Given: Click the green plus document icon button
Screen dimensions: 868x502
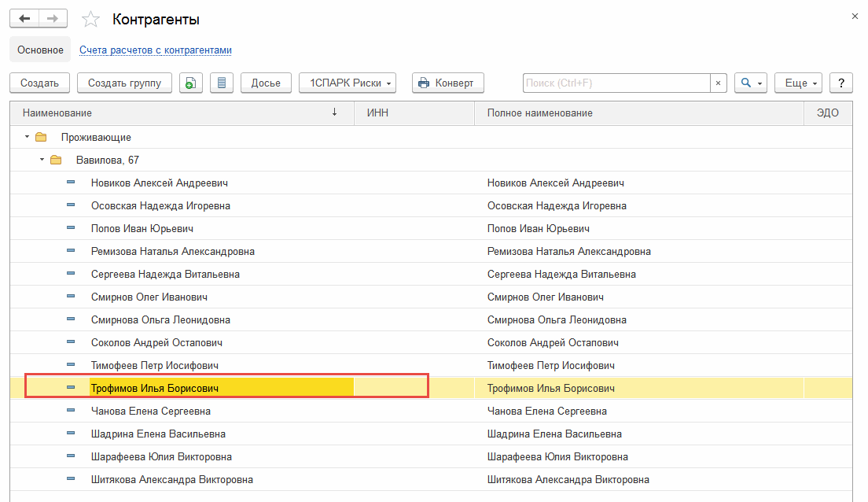Looking at the screenshot, I should tap(191, 83).
